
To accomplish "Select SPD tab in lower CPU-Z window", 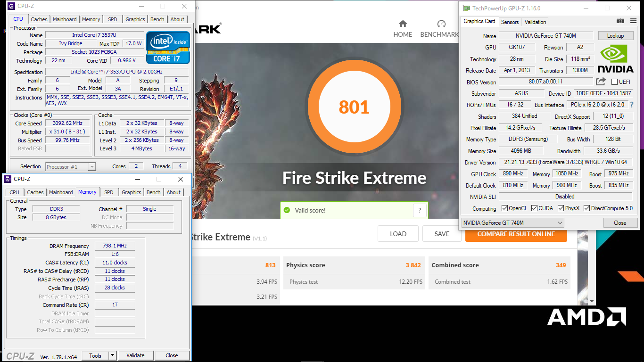I will (108, 192).
